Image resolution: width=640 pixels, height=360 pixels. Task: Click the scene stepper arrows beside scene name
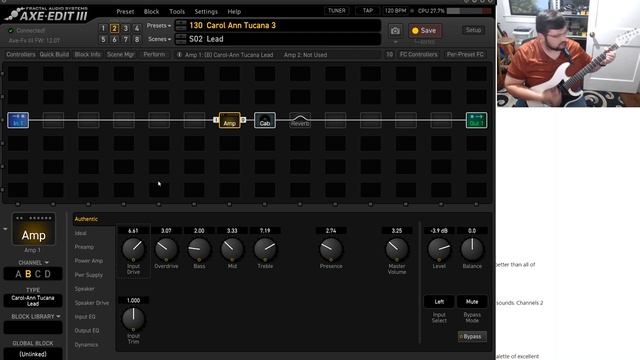(x=181, y=39)
